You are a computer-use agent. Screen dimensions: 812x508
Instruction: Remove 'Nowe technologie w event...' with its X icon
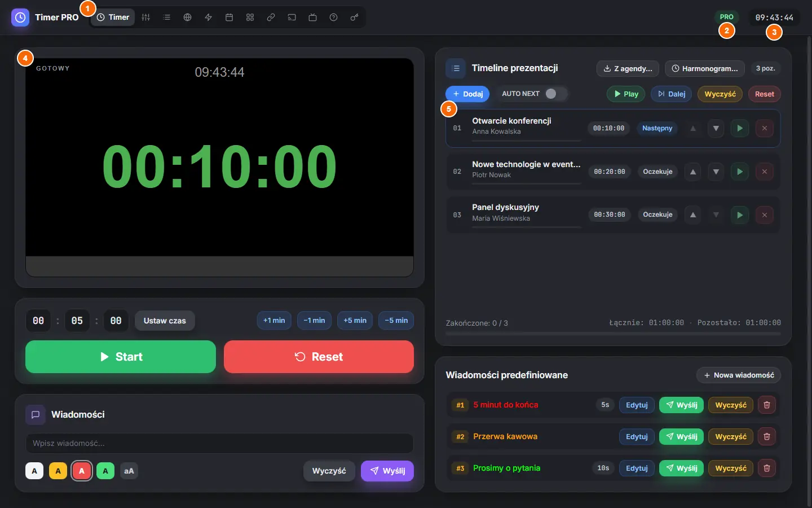(x=765, y=172)
